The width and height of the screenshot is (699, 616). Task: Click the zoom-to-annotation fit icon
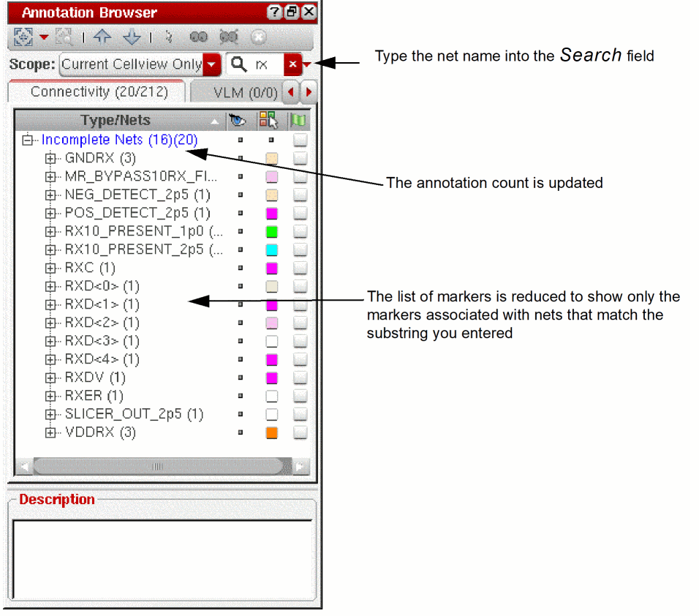click(x=23, y=37)
